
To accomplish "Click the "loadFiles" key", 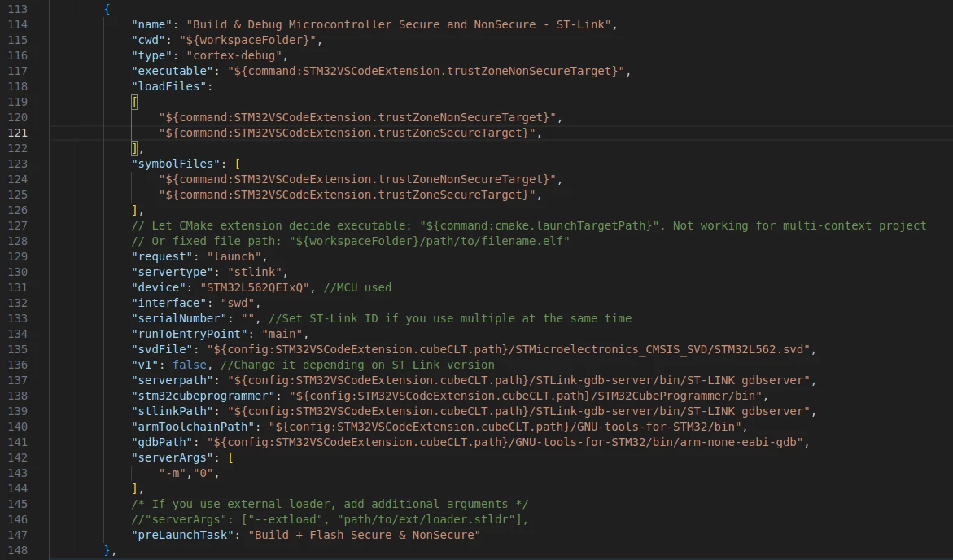I will 169,86.
